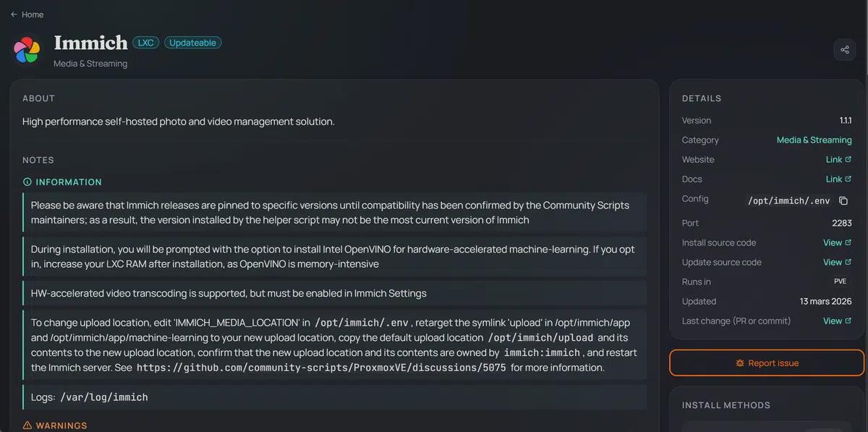Click the GitHub discussions 5075 URL
868x432 pixels.
pos(321,368)
